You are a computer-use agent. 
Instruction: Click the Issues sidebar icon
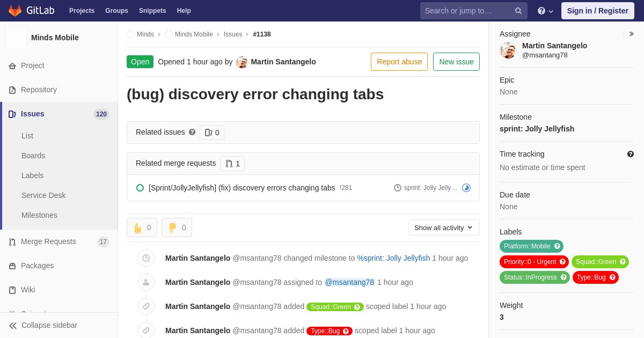tap(12, 114)
